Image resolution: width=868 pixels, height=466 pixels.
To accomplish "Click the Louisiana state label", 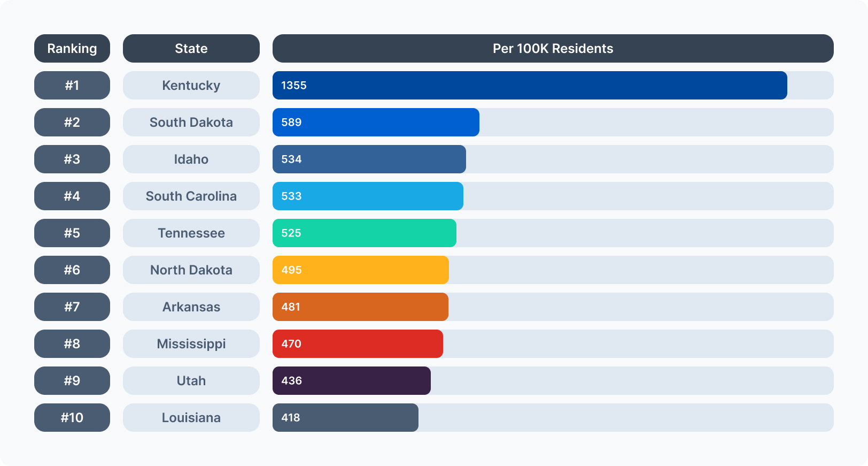I will coord(191,418).
